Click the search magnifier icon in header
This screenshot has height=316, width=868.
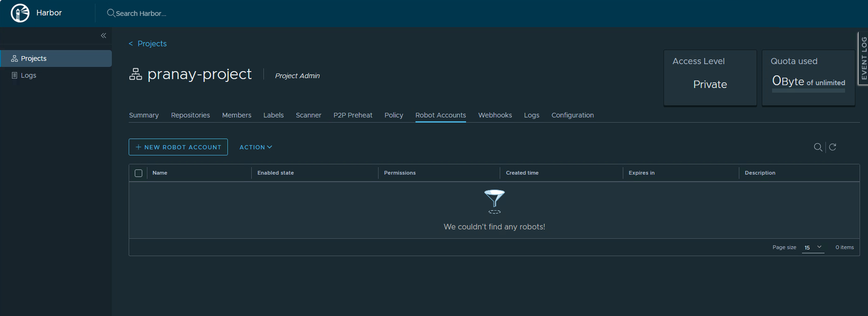(x=111, y=13)
